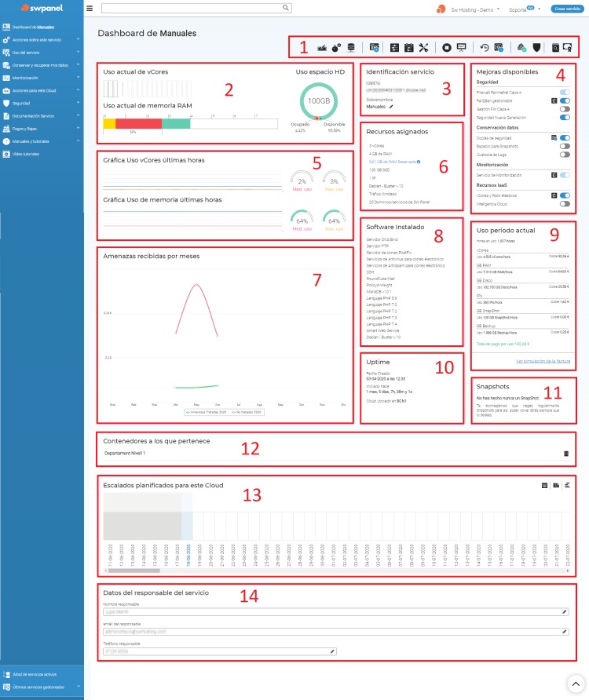The height and width of the screenshot is (700, 589).
Task: Click the bomb icon in the top toolbar
Action: pos(336,48)
